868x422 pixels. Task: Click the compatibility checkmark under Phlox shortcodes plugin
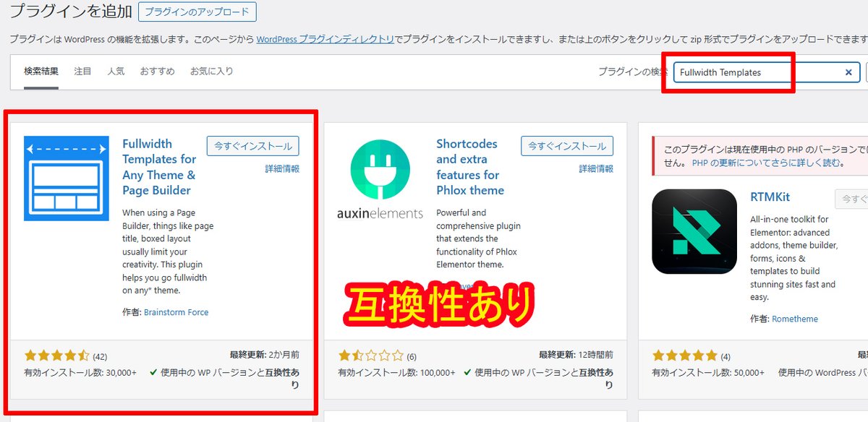pos(467,373)
